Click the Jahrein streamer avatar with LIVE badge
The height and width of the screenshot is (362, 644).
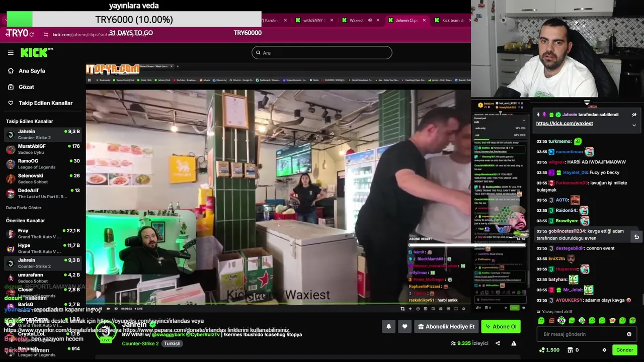106,332
